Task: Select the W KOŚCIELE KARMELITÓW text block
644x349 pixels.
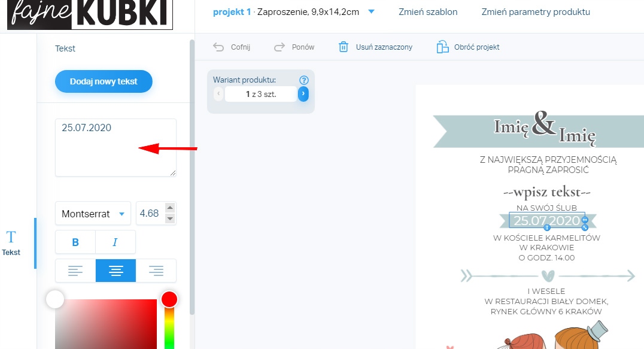Action: 546,248
